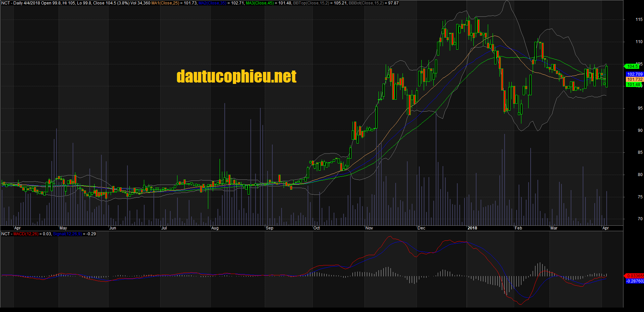Viewport: 644px width, 312px height.
Task: Click the May label on time axis
Action: 63,228
